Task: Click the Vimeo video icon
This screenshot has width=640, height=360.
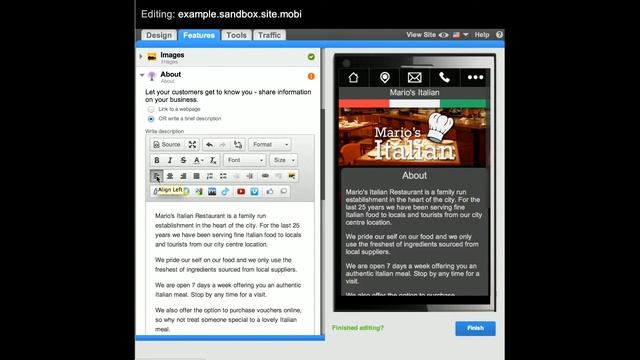Action: point(254,191)
